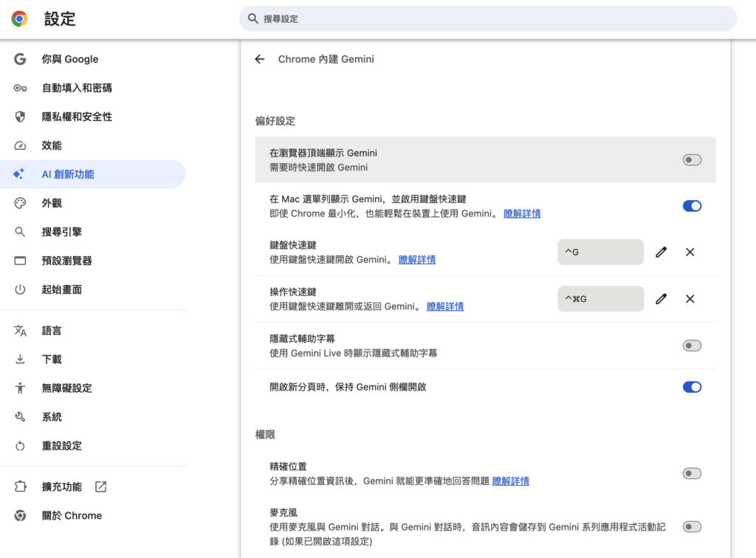
Task: Open 瞭解詳情 link under Mac 選單列 setting
Action: 522,213
